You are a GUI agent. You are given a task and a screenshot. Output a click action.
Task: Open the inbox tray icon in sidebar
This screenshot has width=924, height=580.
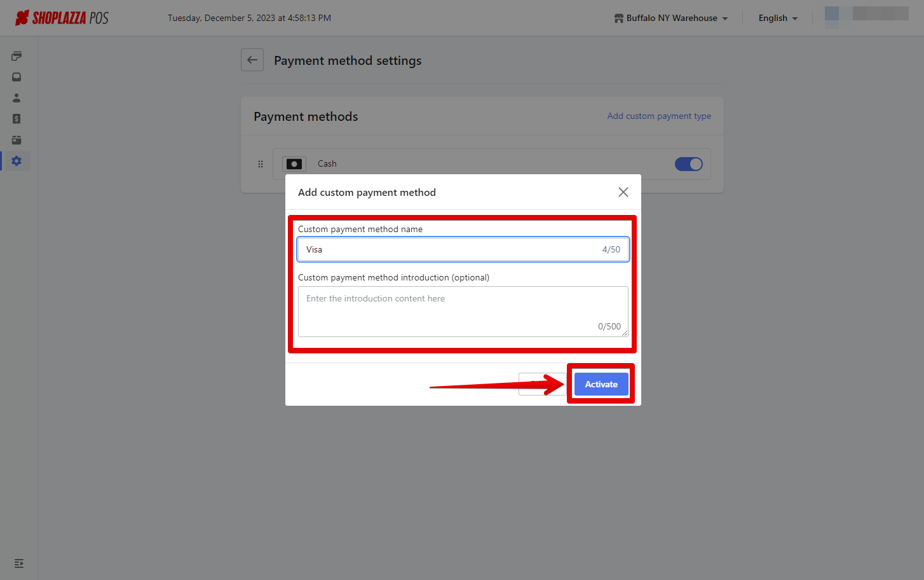pyautogui.click(x=17, y=77)
